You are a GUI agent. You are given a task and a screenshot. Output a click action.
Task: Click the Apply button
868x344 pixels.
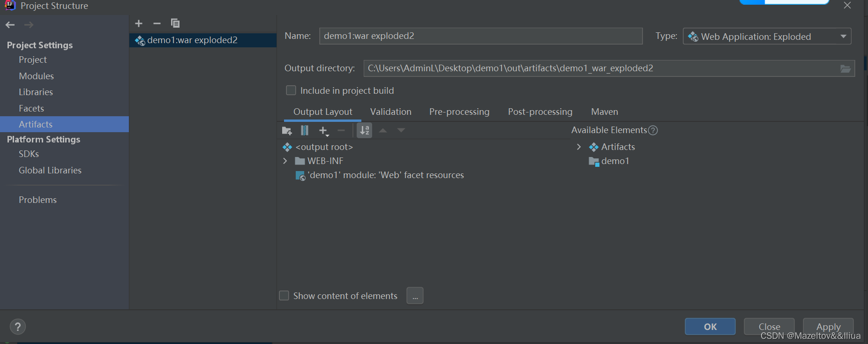828,327
